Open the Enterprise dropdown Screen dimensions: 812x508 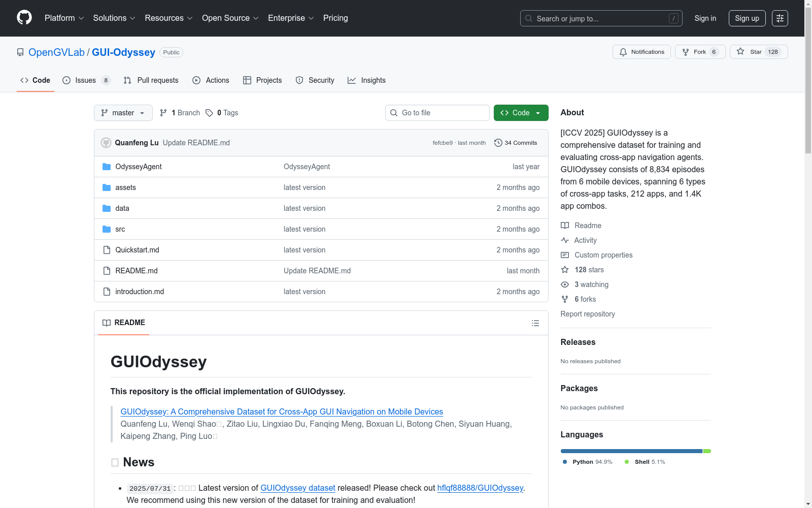point(291,18)
